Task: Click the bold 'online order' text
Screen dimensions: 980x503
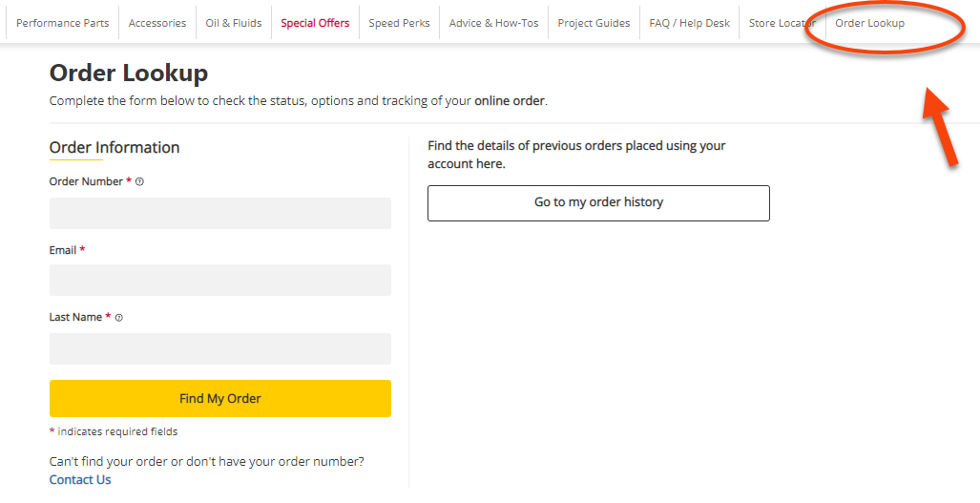Action: coord(510,100)
